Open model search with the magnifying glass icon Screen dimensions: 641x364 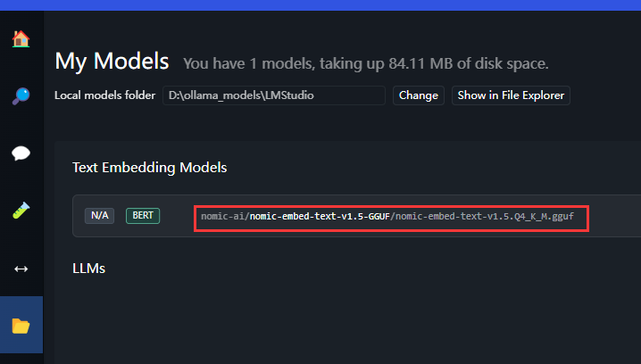pos(21,96)
